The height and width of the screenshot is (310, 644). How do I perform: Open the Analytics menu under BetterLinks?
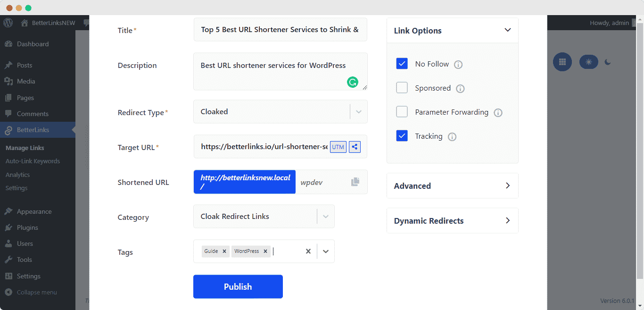tap(17, 174)
